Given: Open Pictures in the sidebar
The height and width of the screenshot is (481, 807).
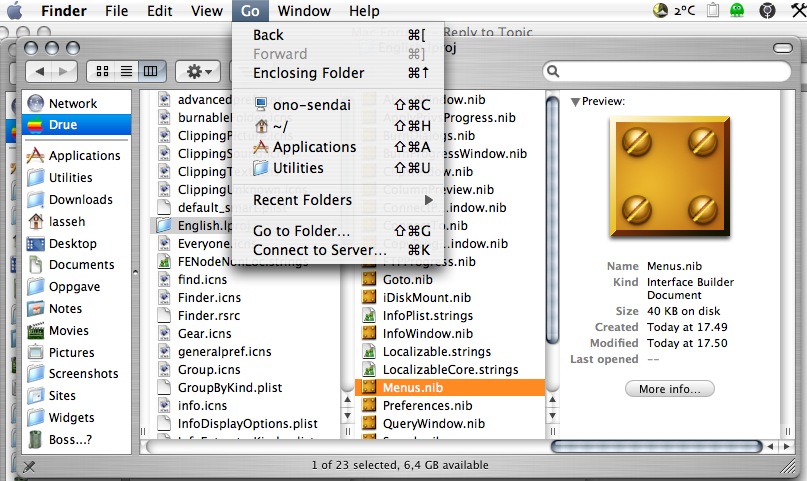Looking at the screenshot, I should click(x=76, y=352).
